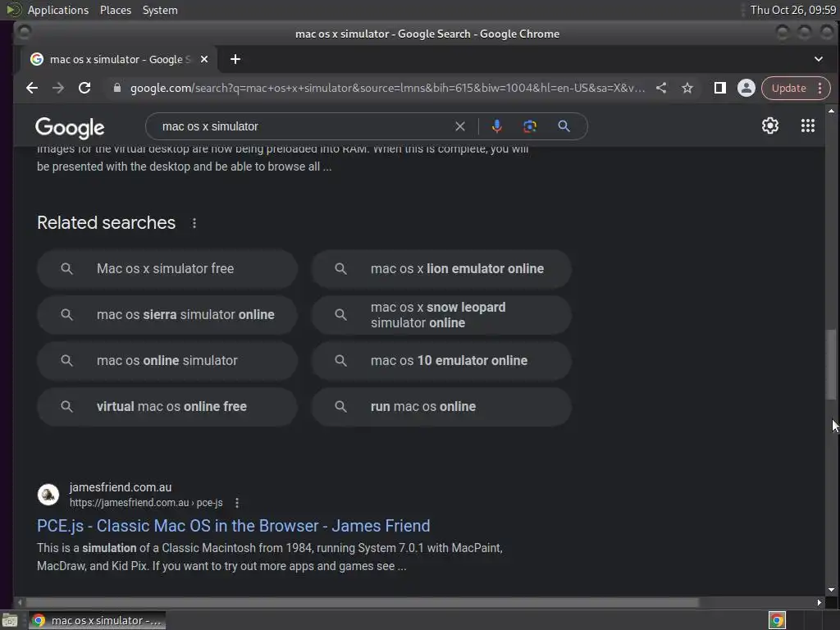Close the mac os x simulator tab
The image size is (840, 630).
pos(204,59)
